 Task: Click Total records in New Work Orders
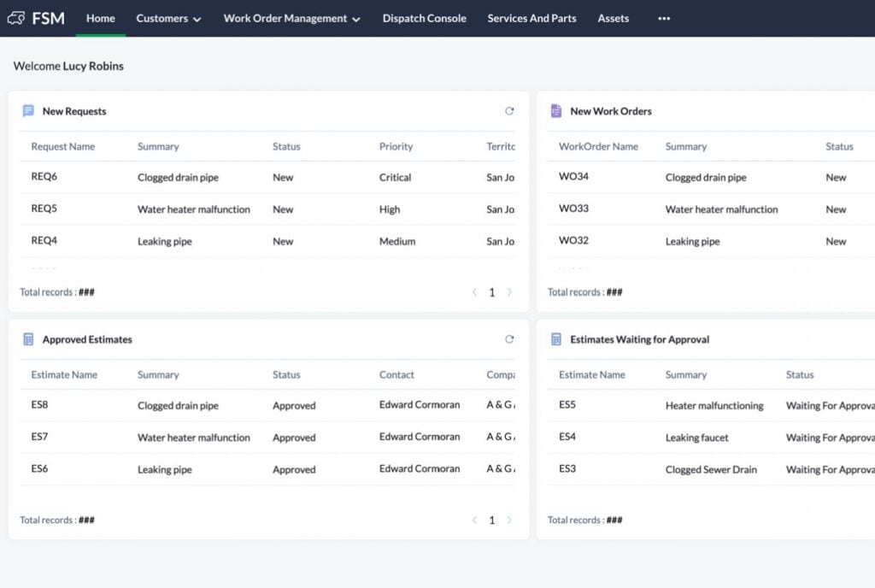[x=584, y=291]
